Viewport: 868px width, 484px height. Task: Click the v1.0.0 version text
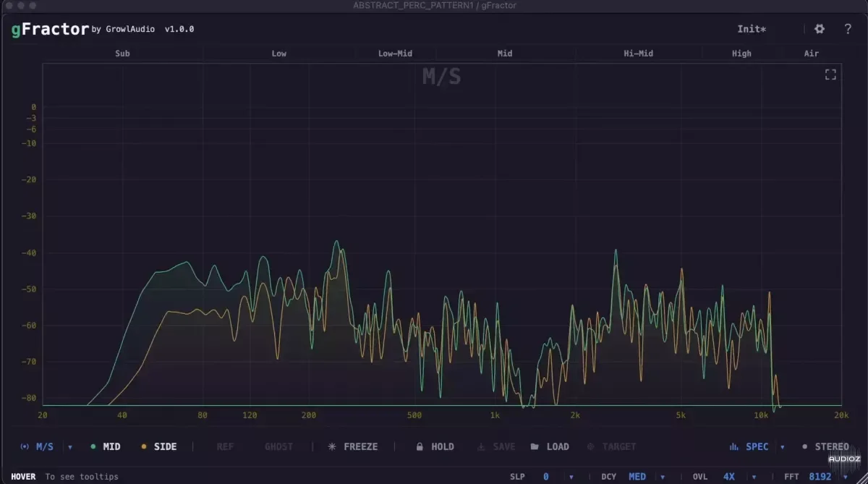[179, 30]
